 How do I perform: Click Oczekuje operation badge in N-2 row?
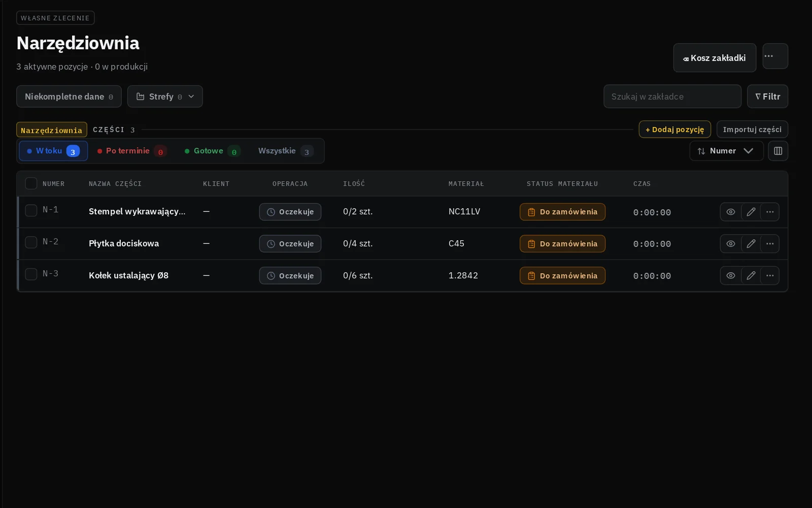(290, 244)
